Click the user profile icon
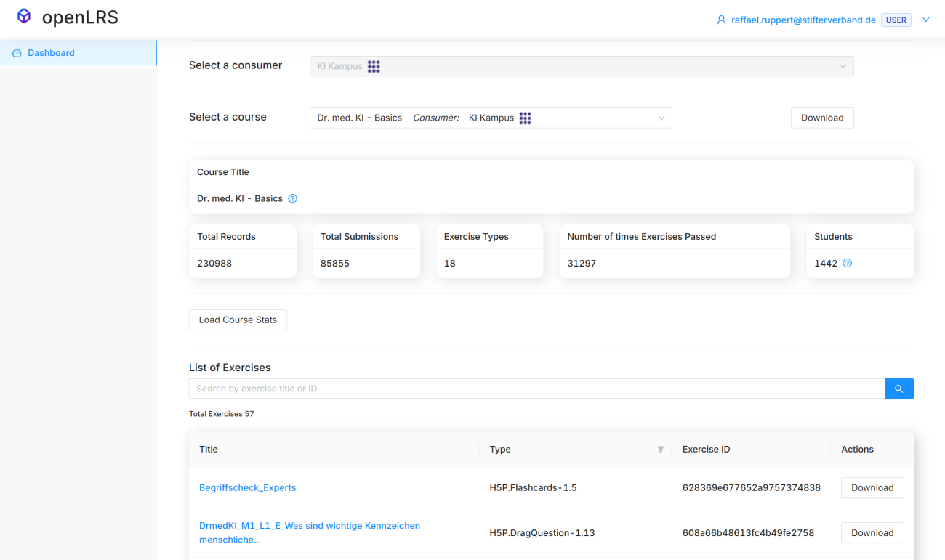The width and height of the screenshot is (945, 560). point(721,20)
